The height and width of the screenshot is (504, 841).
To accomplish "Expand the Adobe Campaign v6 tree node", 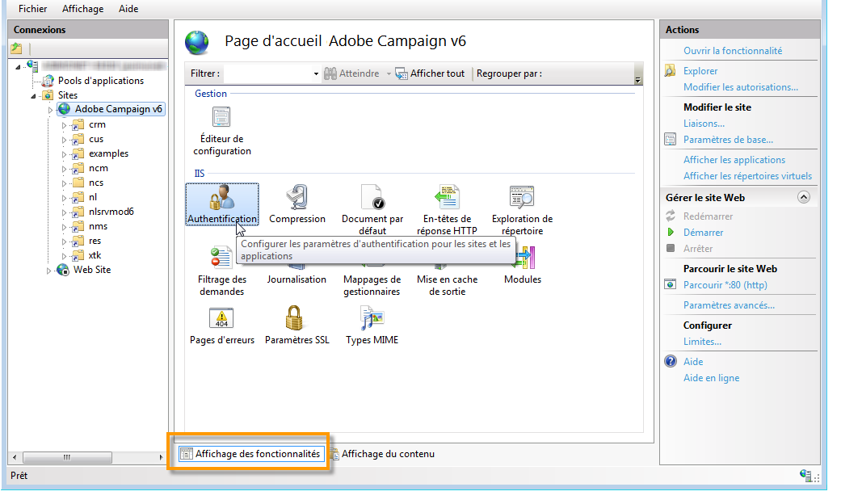I will tap(51, 109).
